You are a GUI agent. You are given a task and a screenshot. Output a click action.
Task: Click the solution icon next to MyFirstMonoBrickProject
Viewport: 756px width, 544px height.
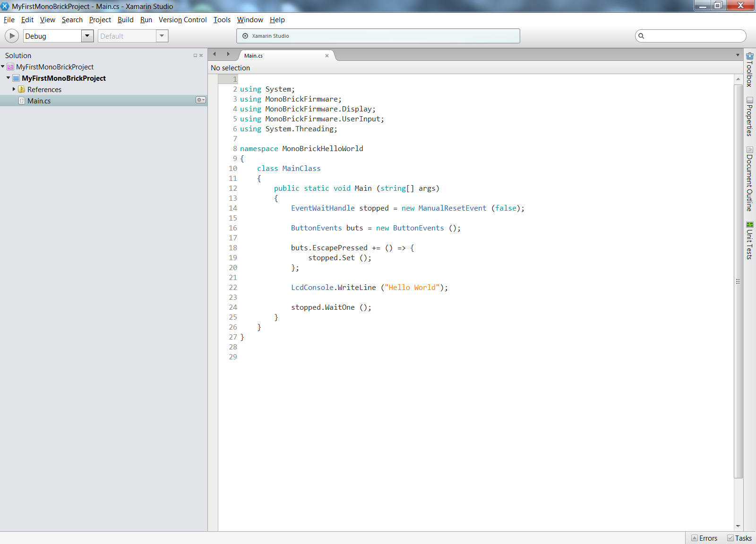[10, 67]
